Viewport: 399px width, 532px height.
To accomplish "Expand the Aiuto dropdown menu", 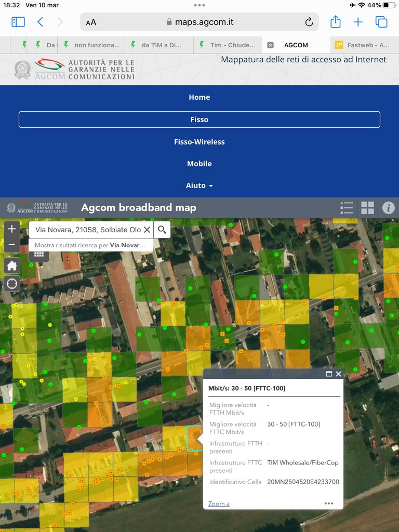I will coord(199,185).
